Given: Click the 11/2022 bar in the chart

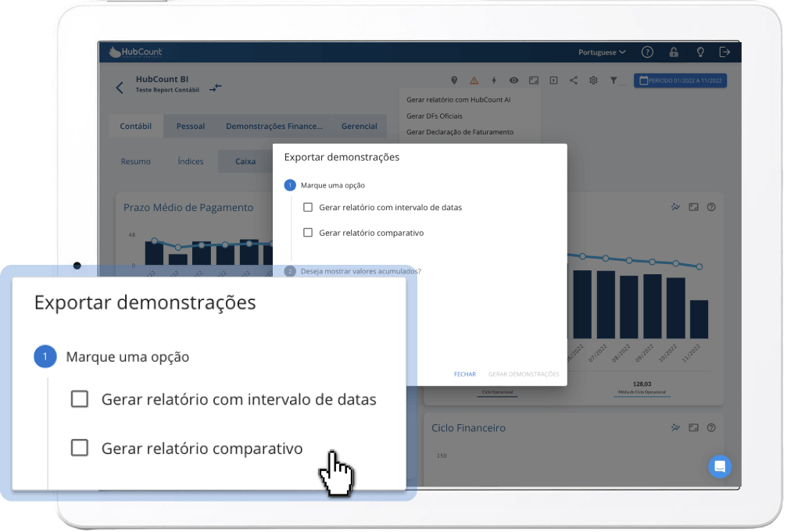Looking at the screenshot, I should [x=699, y=320].
